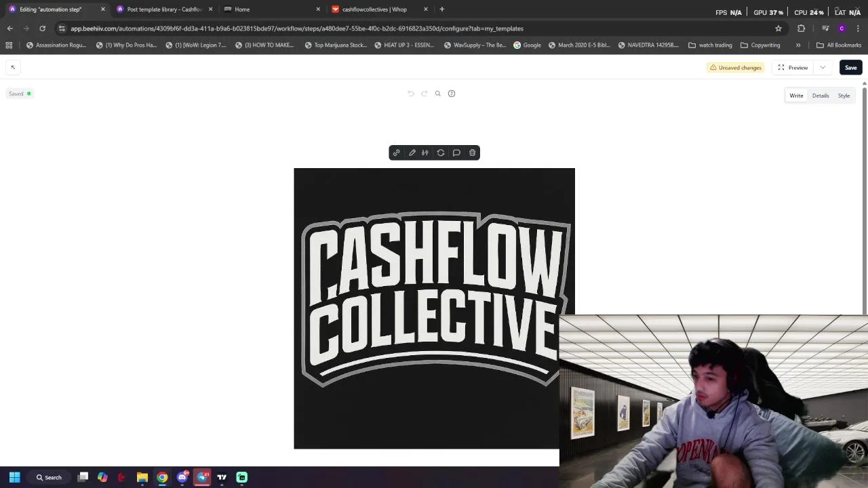Screen dimensions: 868x488
Task: Open All Bookmarks folder
Action: click(839, 45)
